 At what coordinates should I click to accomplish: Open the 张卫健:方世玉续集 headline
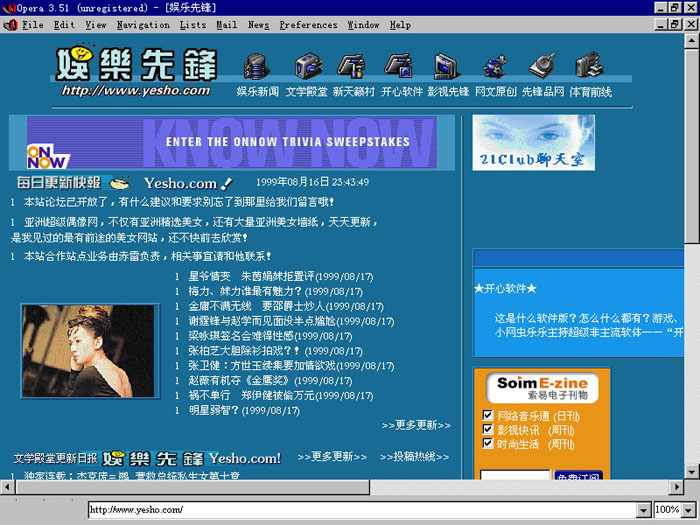tap(291, 366)
